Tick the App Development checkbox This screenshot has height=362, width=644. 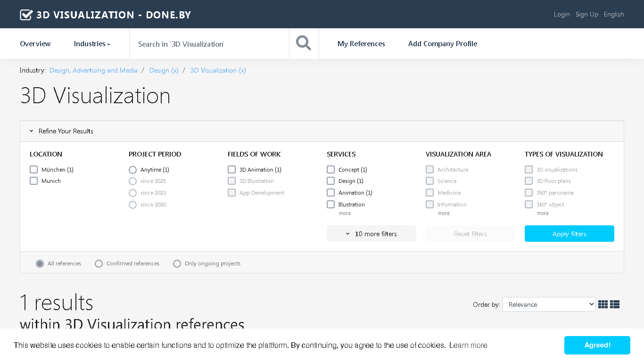click(231, 192)
